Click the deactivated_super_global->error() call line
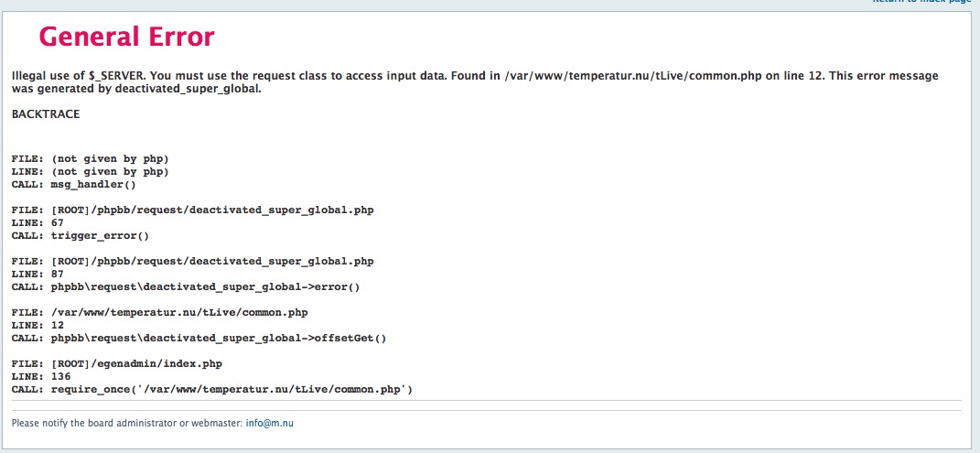 pyautogui.click(x=186, y=286)
